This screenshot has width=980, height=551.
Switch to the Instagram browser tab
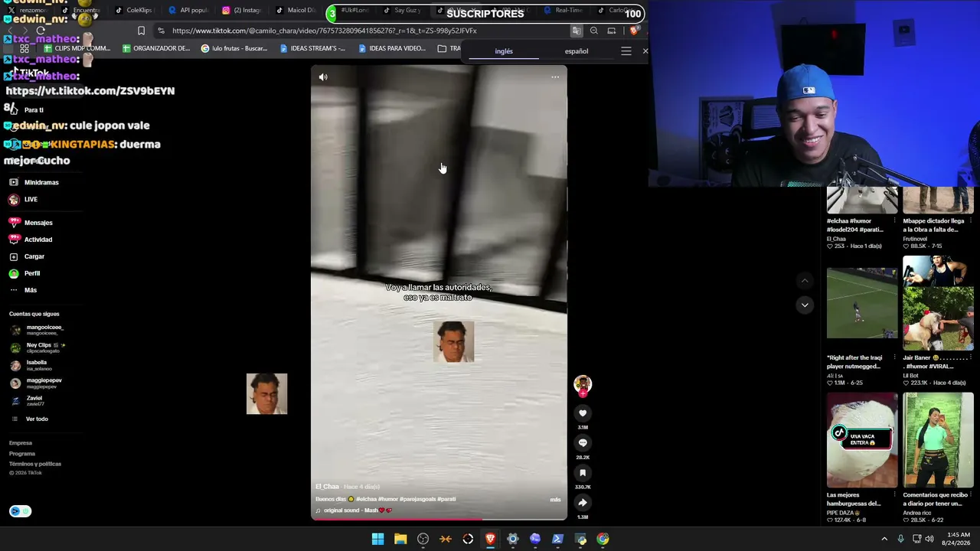(x=241, y=11)
